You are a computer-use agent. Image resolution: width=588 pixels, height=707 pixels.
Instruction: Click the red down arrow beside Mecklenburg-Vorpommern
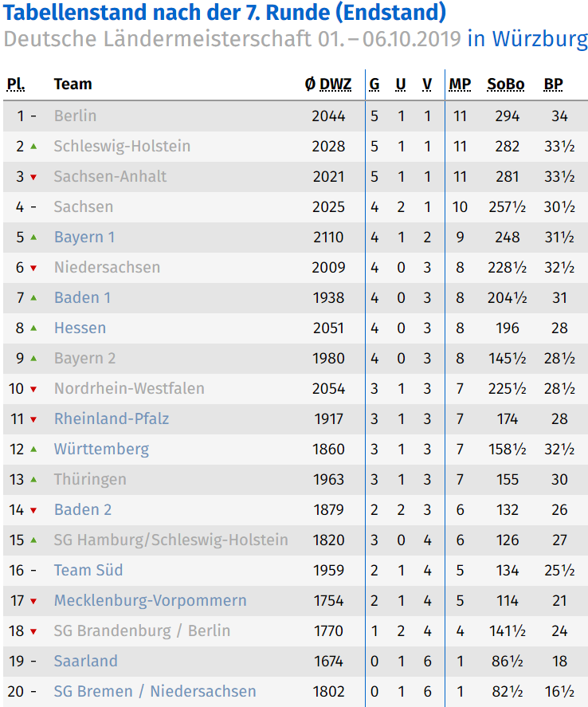(33, 602)
